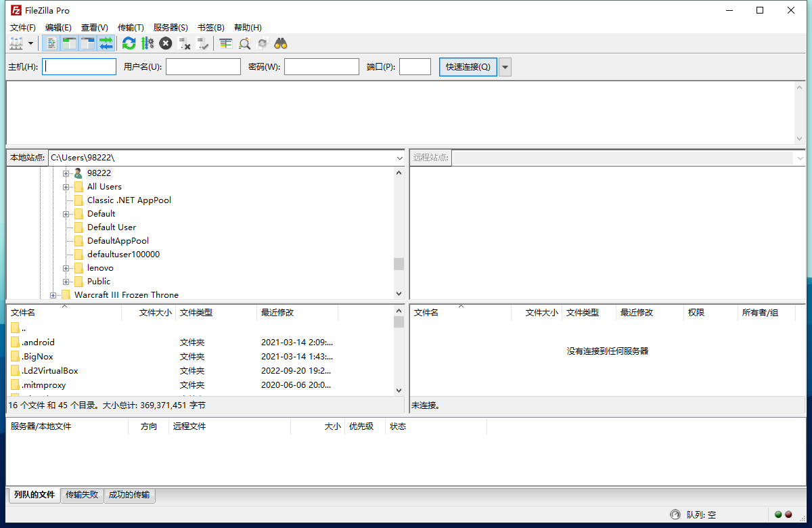
Task: Toggle processing of transfer queue icon
Action: click(x=148, y=43)
